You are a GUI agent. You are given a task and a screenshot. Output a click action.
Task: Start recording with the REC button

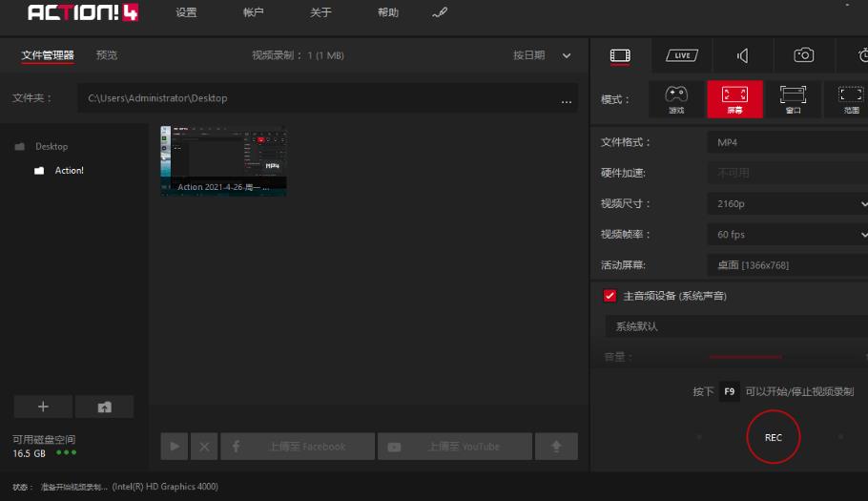point(774,437)
